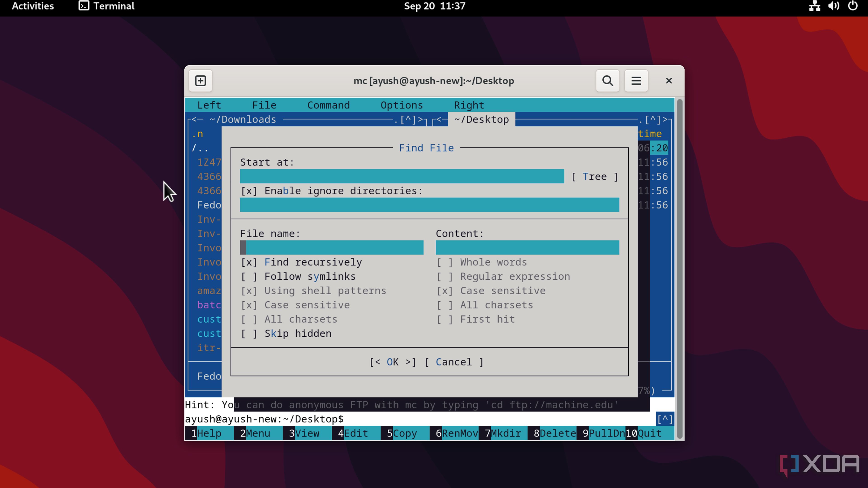The width and height of the screenshot is (868, 488).
Task: Click the Terminal app icon in top bar
Action: 84,6
